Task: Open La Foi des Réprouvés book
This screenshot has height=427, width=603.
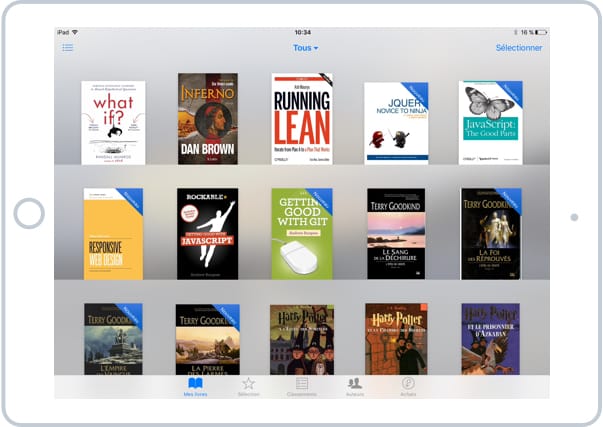Action: click(x=490, y=234)
